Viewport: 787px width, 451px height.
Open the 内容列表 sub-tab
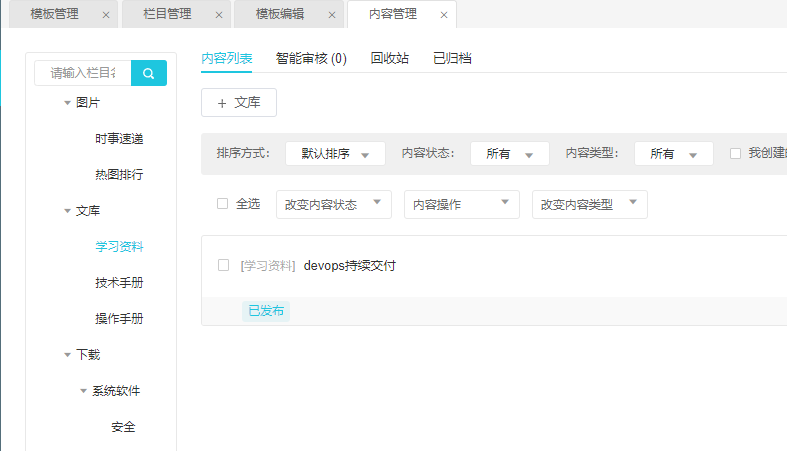(x=226, y=58)
